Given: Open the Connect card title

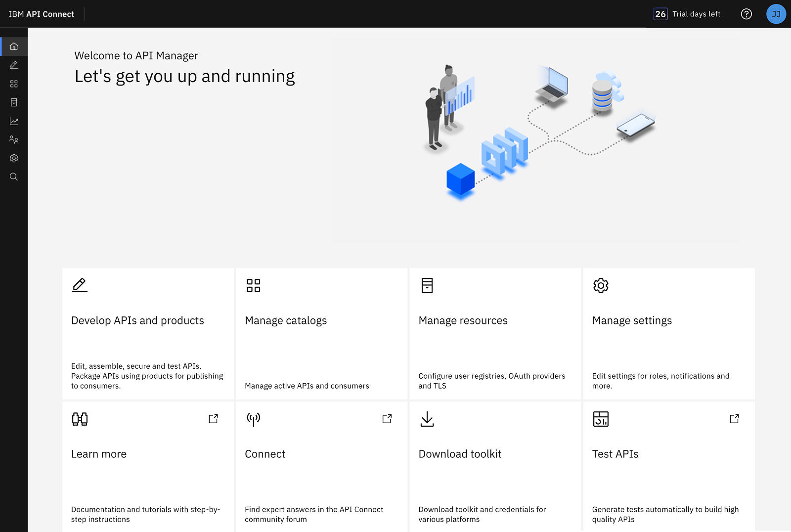Looking at the screenshot, I should click(x=265, y=454).
